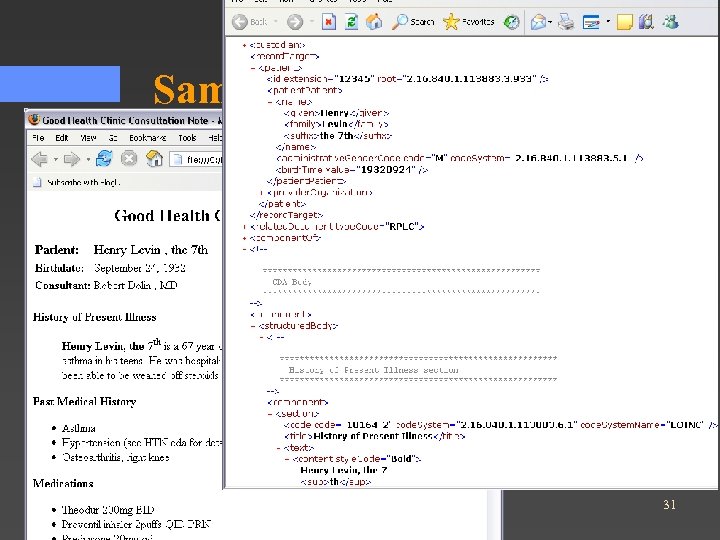720x540 pixels.
Task: Click the Birthdate September line in Firefox
Action: (x=110, y=268)
